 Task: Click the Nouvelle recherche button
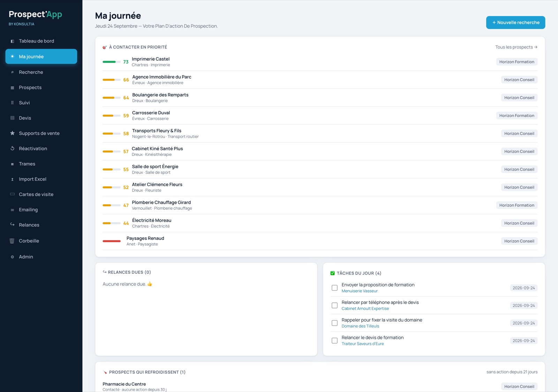point(515,22)
